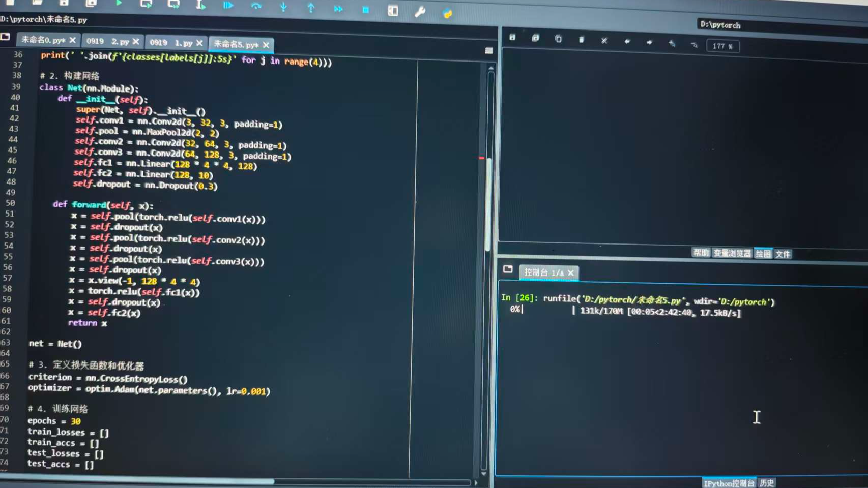
Task: Click the Step Return up-arrow icon
Action: 311,8
